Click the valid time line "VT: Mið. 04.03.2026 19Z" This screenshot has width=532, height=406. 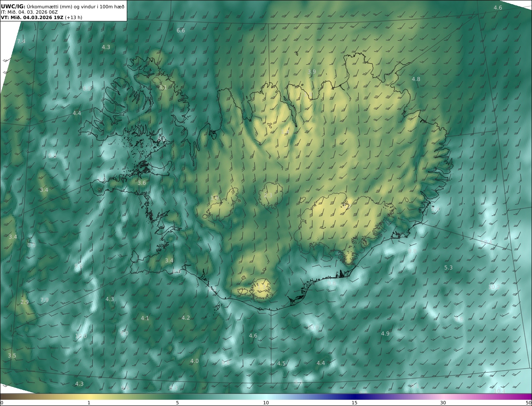coord(32,18)
